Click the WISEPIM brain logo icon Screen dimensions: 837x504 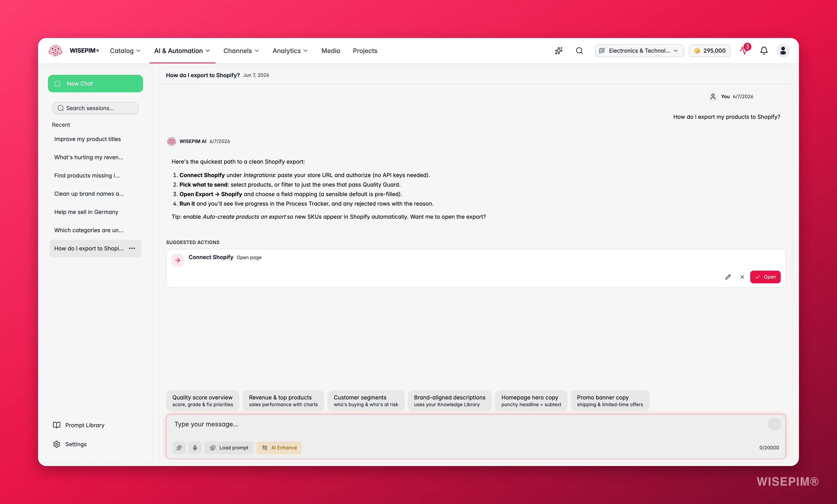click(x=55, y=51)
